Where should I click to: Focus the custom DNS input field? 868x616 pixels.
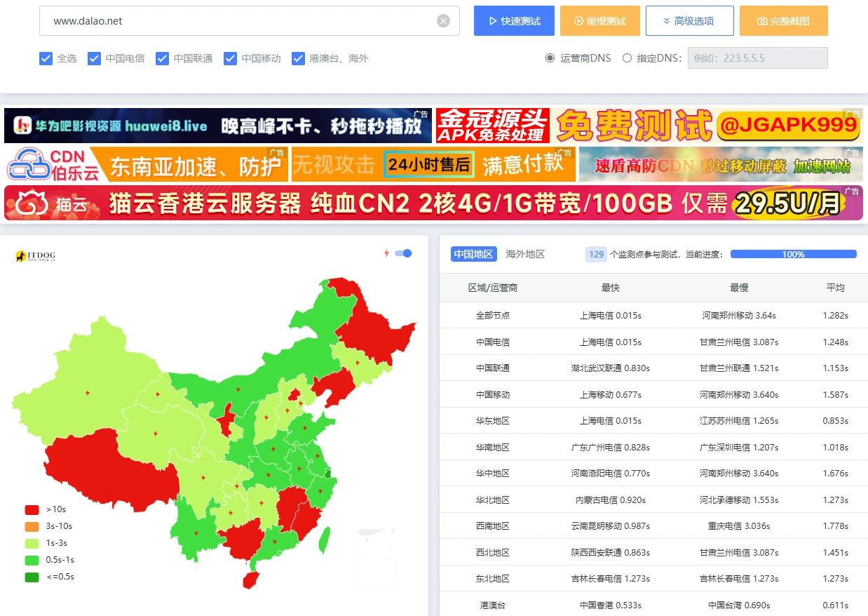pos(757,58)
